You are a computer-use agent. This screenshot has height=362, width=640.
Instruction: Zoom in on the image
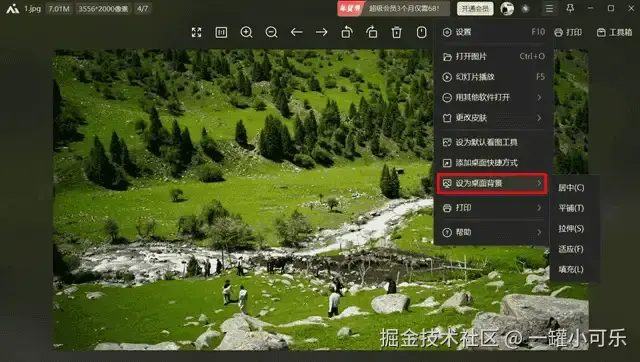pyautogui.click(x=247, y=32)
